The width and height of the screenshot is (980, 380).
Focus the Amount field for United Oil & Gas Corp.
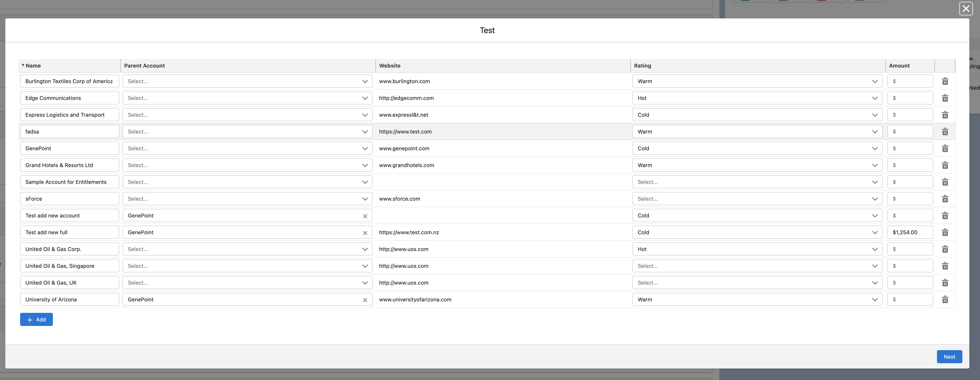pyautogui.click(x=910, y=249)
